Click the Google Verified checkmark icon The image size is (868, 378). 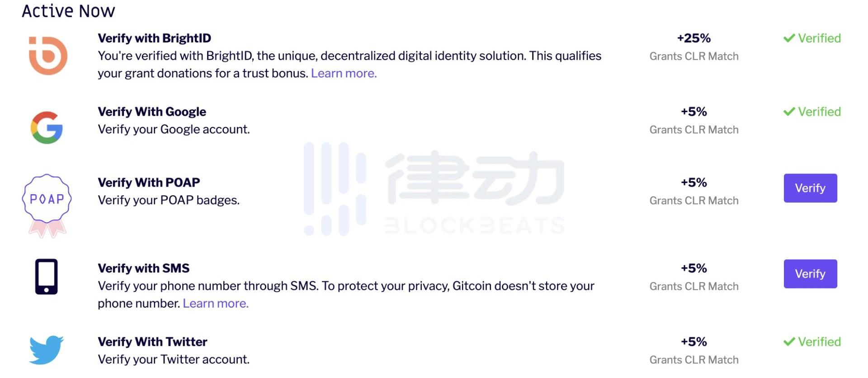(x=789, y=112)
